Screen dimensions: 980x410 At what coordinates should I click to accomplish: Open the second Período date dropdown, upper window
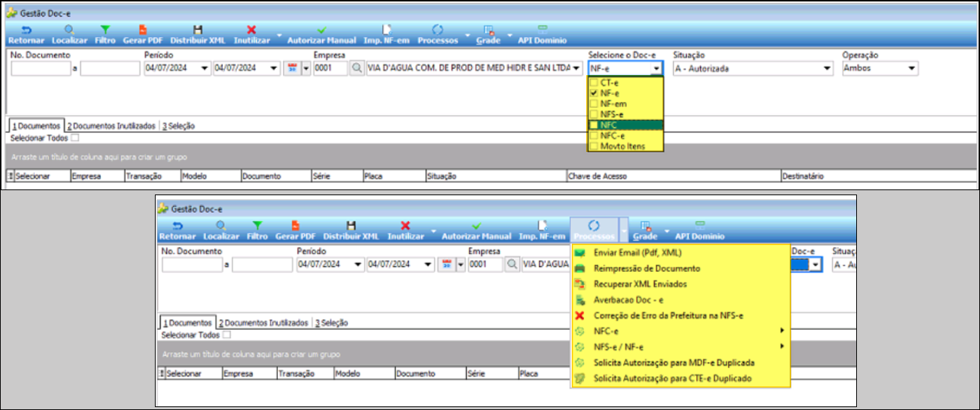click(274, 68)
